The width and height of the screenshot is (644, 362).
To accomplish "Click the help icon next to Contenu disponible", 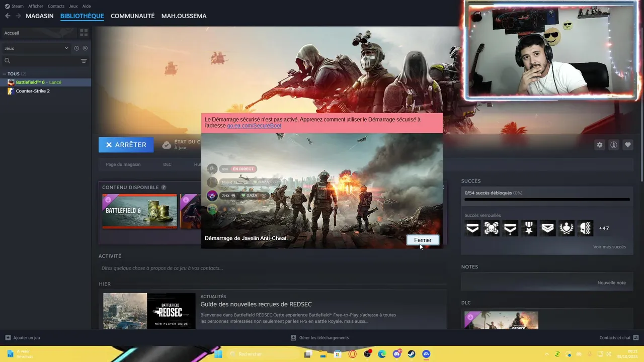I will coord(164,188).
